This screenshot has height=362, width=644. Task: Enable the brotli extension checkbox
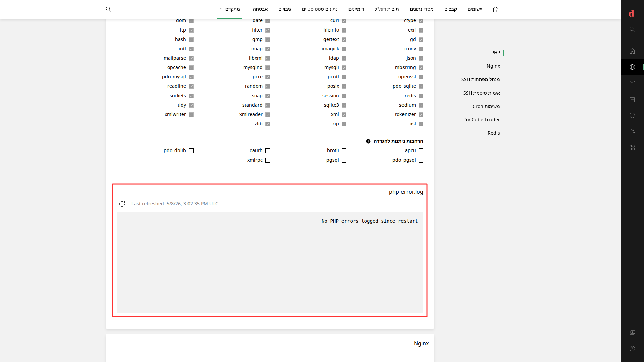[x=344, y=151]
